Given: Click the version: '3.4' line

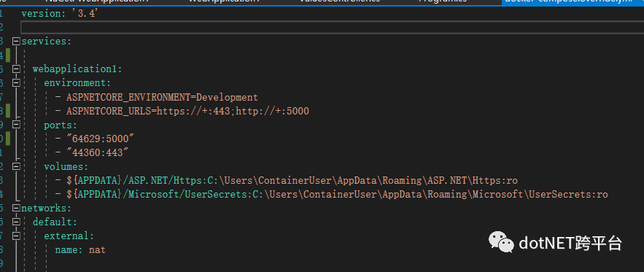Looking at the screenshot, I should click(x=59, y=14).
